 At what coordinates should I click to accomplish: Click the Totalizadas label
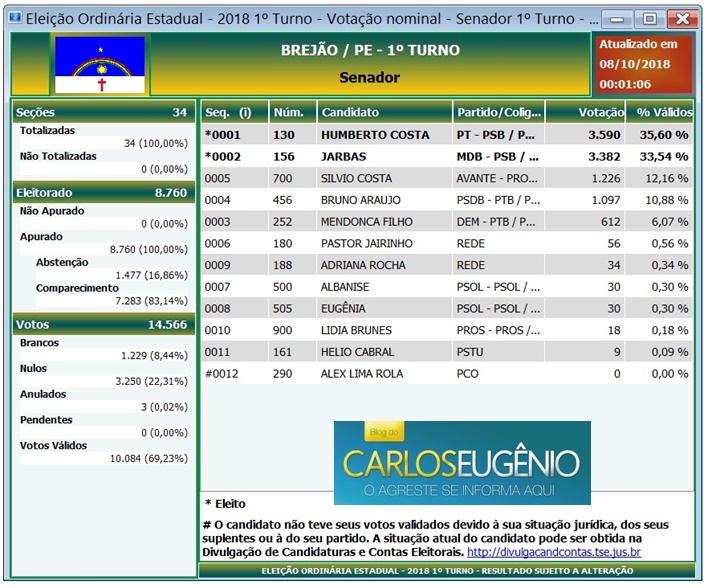(47, 130)
